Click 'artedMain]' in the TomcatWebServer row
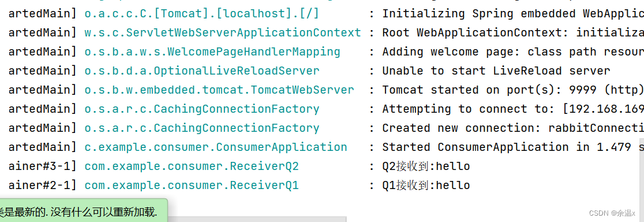 42,90
